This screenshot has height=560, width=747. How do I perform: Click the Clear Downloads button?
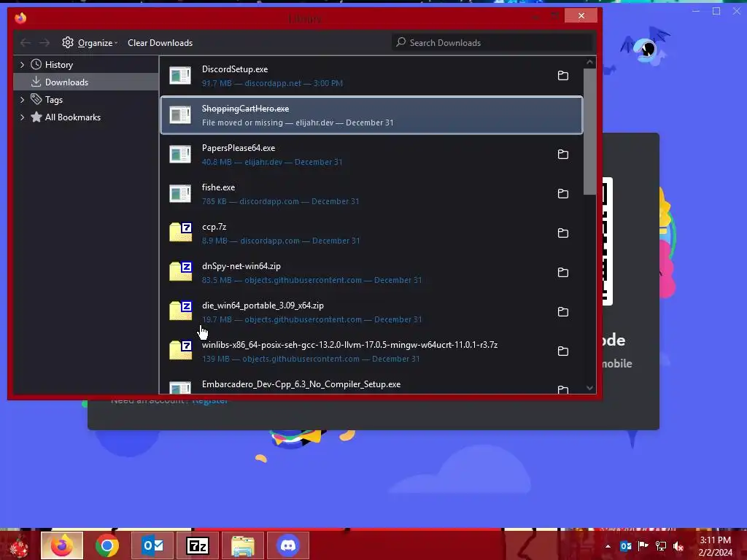tap(160, 43)
